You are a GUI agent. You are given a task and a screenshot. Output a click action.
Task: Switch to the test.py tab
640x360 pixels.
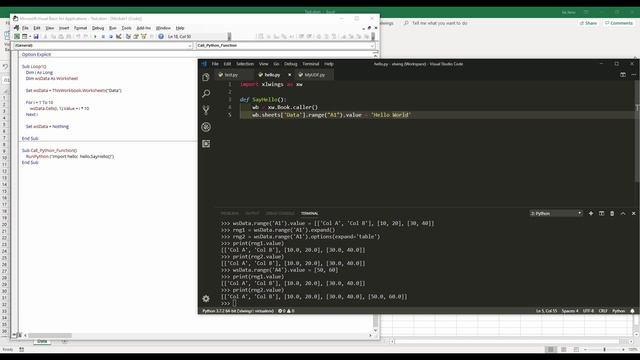pyautogui.click(x=234, y=75)
